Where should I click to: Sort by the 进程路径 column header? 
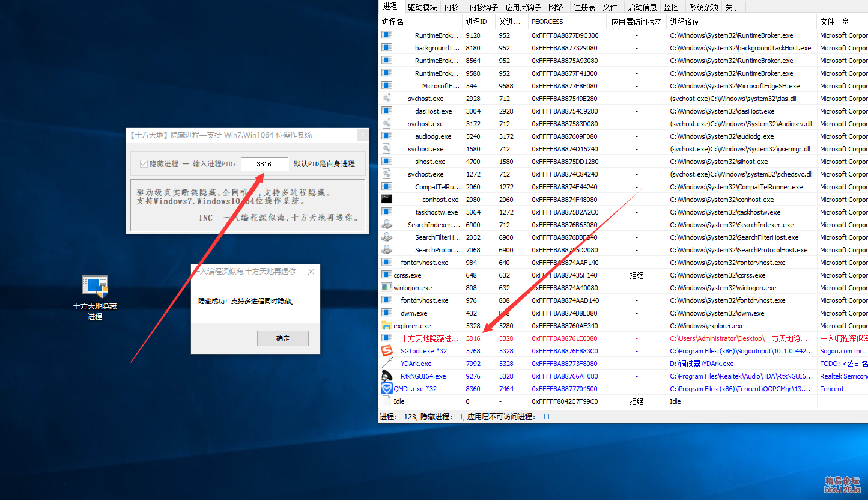684,22
